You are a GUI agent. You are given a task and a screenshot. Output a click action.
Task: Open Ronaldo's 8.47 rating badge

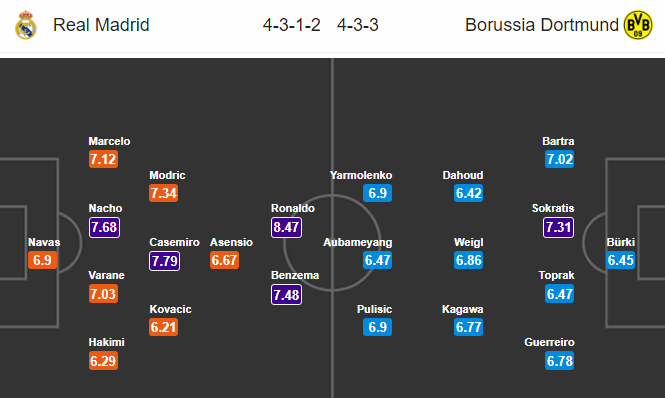coord(286,227)
